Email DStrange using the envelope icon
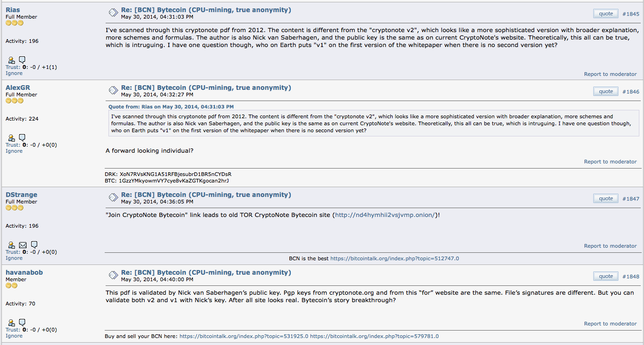Image resolution: width=644 pixels, height=345 pixels. click(23, 245)
